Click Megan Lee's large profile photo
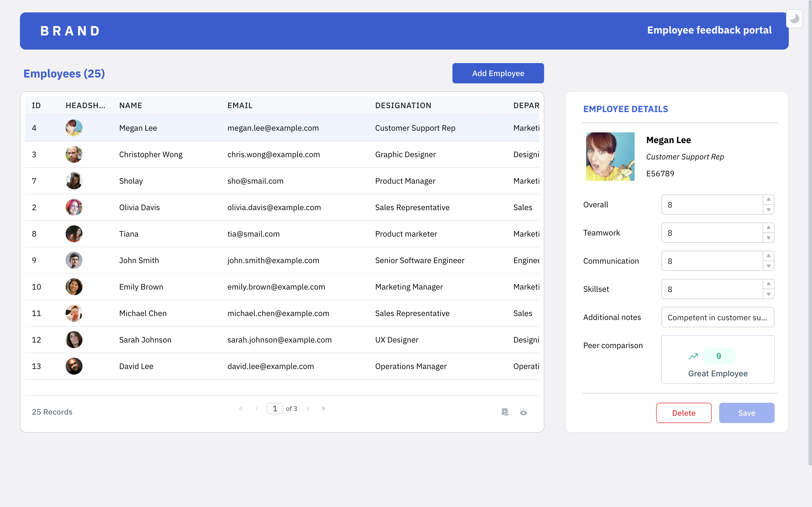This screenshot has height=507, width=812. [x=610, y=157]
